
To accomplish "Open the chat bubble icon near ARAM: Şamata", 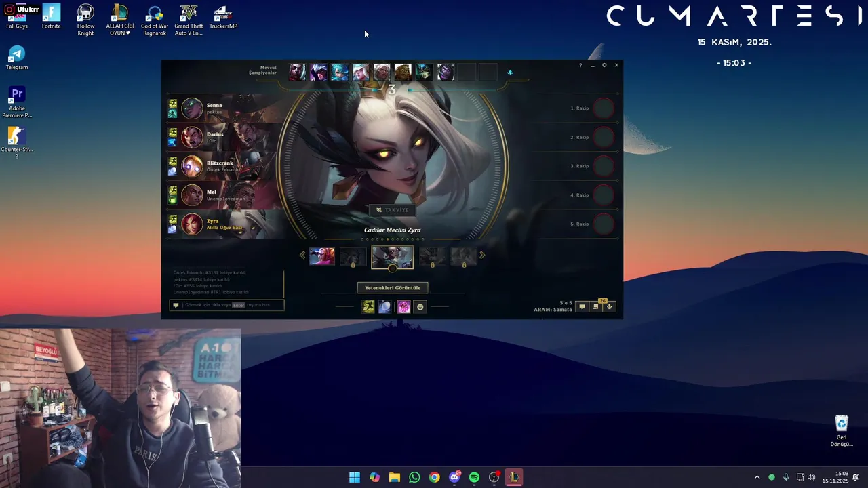I will click(582, 307).
